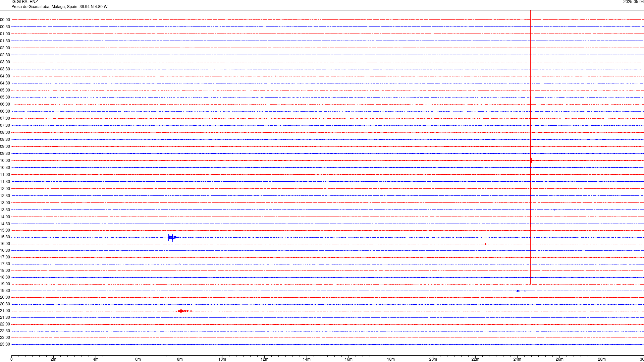Select the 26m axis tick label
The width and height of the screenshot is (644, 362).
coord(559,359)
